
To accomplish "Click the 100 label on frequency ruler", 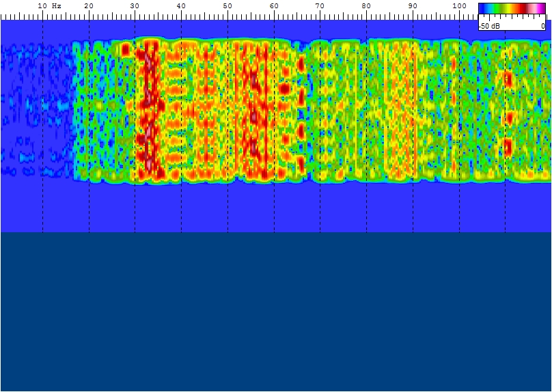I will click(459, 6).
